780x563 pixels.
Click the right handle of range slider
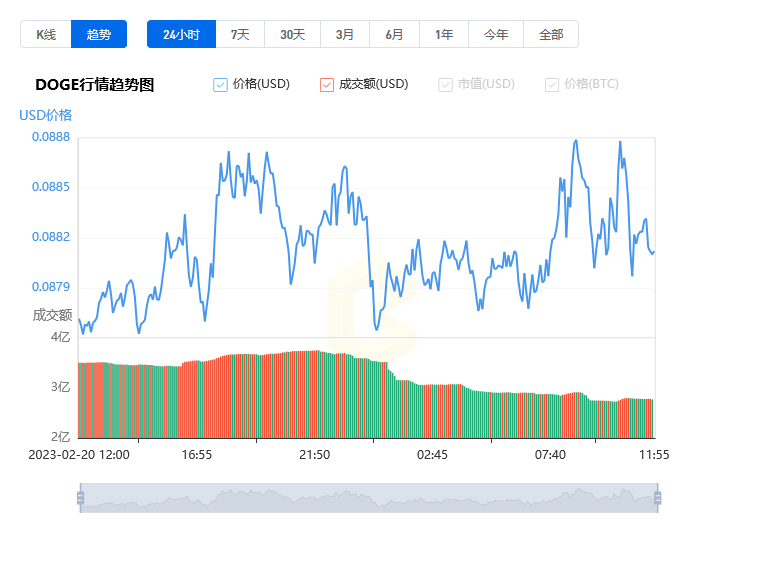658,498
